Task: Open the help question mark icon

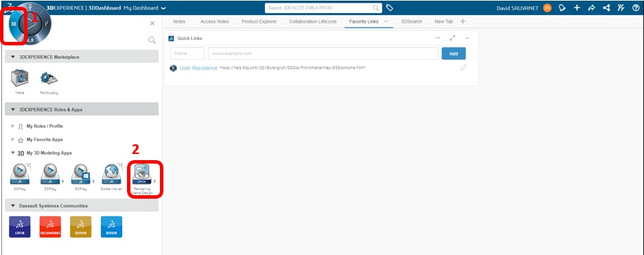Action: [x=636, y=8]
